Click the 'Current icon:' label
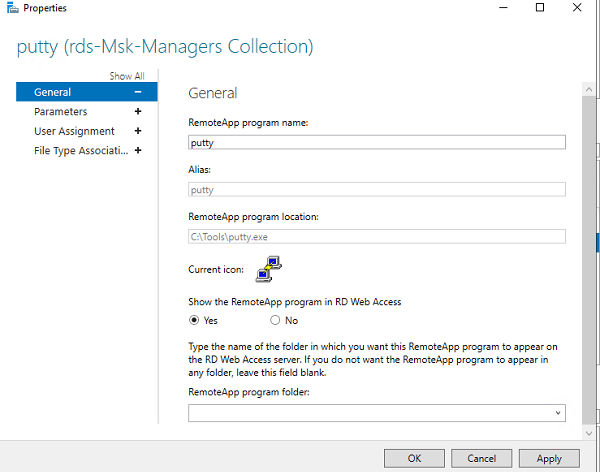 click(216, 269)
